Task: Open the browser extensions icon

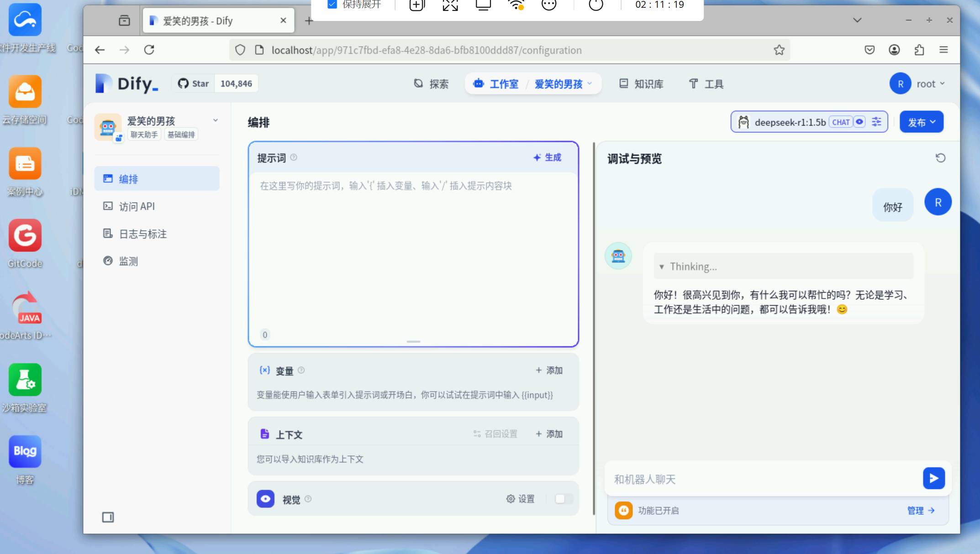Action: (x=919, y=50)
